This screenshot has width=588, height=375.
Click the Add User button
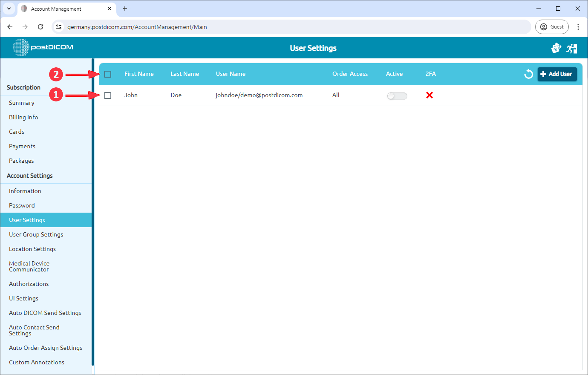click(557, 74)
